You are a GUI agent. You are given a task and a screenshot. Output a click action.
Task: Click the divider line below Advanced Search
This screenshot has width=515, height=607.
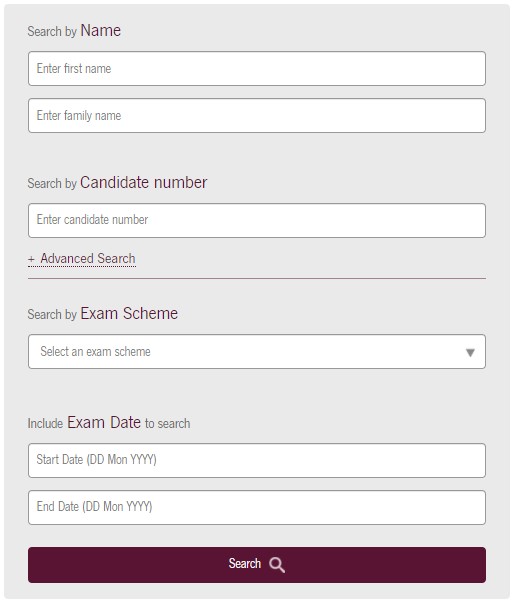pyautogui.click(x=257, y=278)
